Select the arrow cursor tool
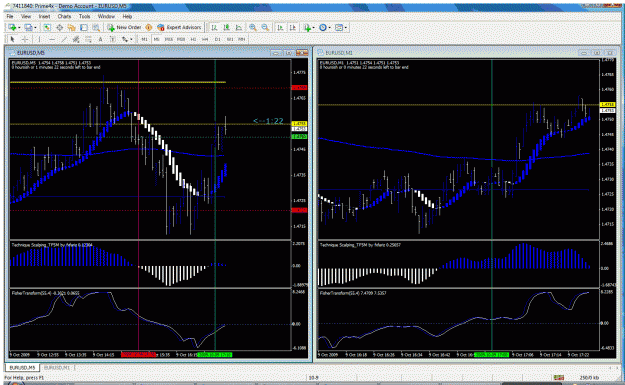The image size is (625, 385). click(12, 39)
